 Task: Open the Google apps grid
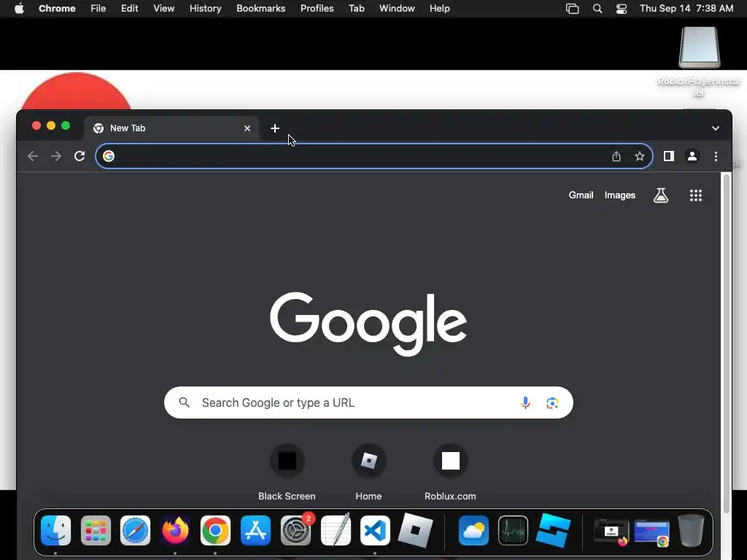pos(695,195)
